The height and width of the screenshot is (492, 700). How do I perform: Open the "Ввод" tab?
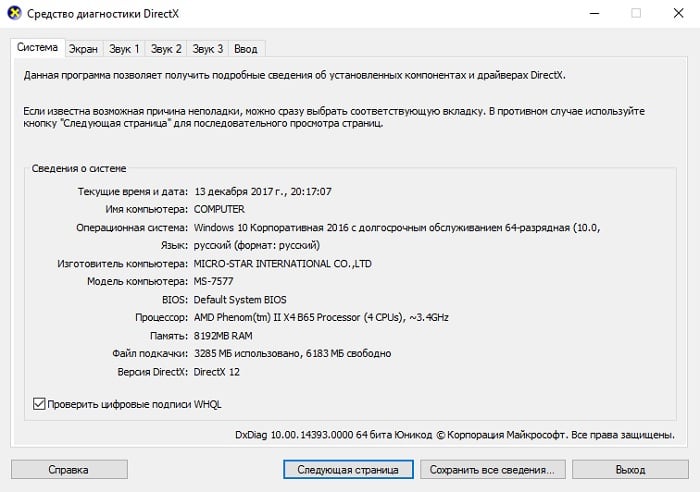click(245, 48)
